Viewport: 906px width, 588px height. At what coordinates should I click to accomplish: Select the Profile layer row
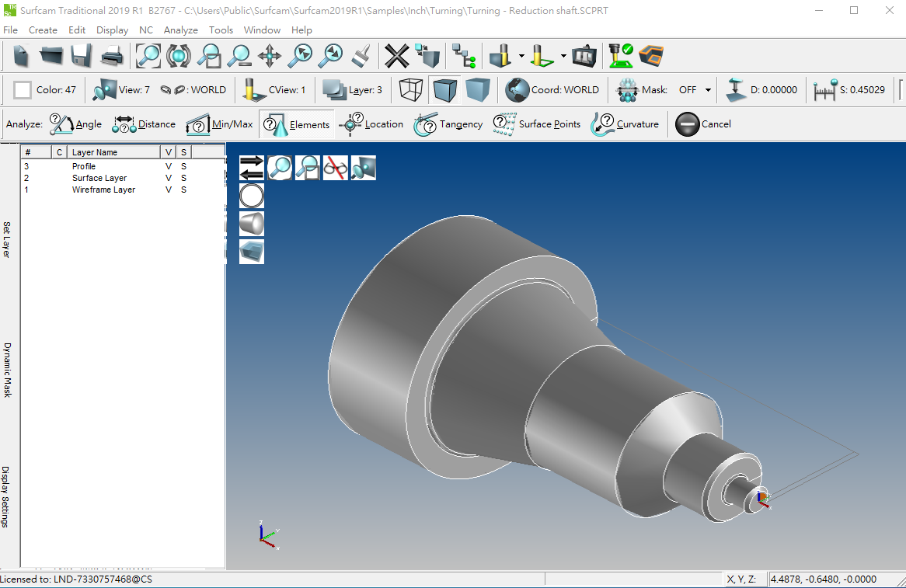click(123, 166)
